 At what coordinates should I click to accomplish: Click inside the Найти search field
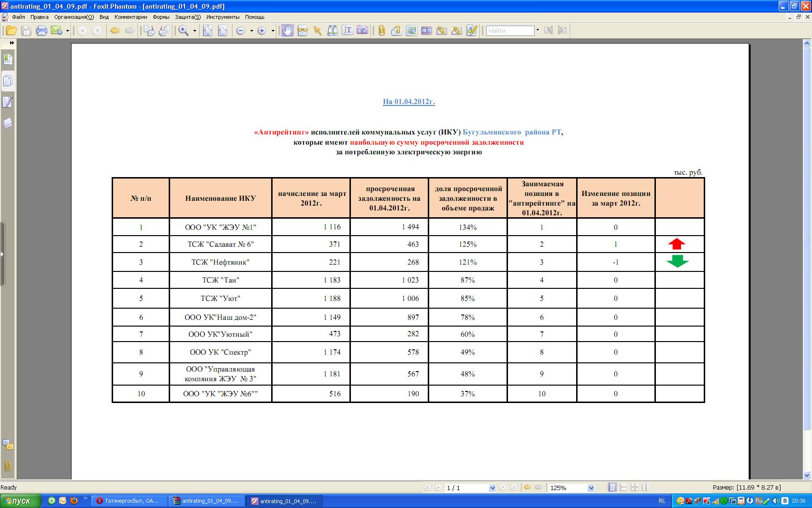[x=510, y=30]
